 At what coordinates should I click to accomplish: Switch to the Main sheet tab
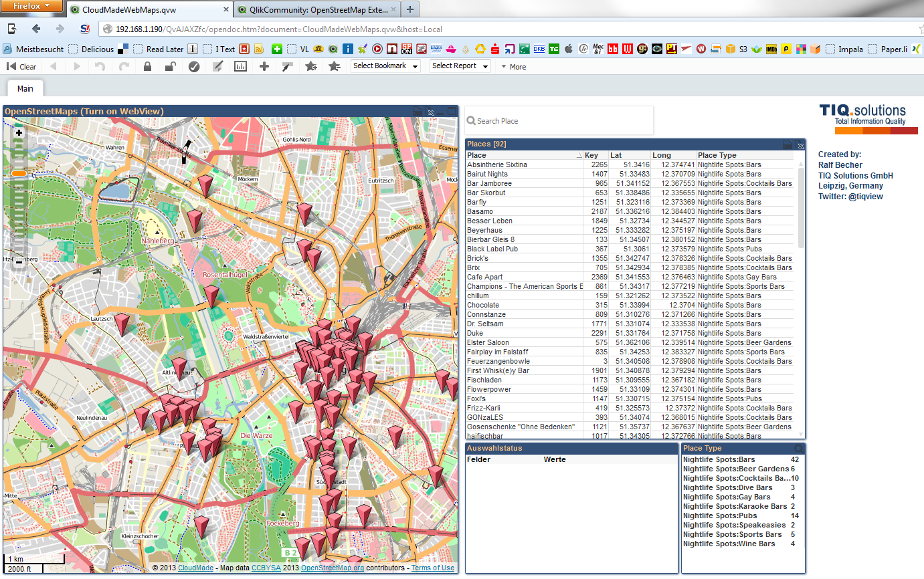point(25,88)
